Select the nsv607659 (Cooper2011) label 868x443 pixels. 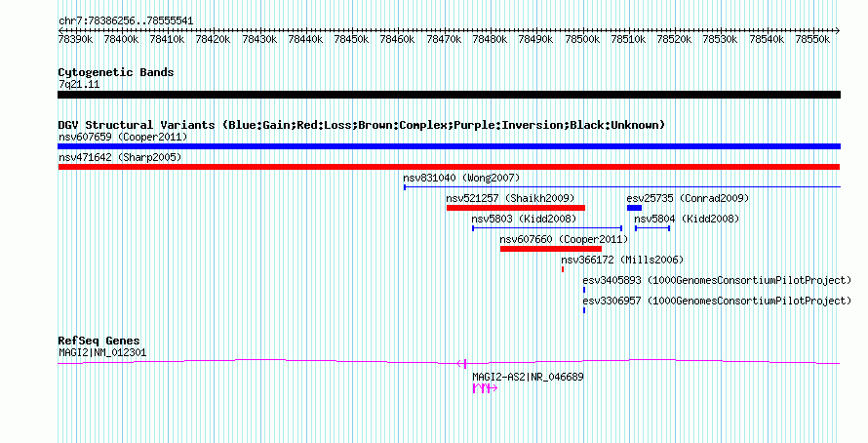tap(123, 137)
